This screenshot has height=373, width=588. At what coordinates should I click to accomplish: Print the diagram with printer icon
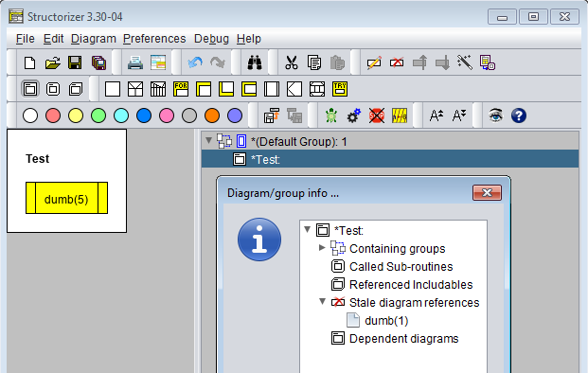(135, 62)
